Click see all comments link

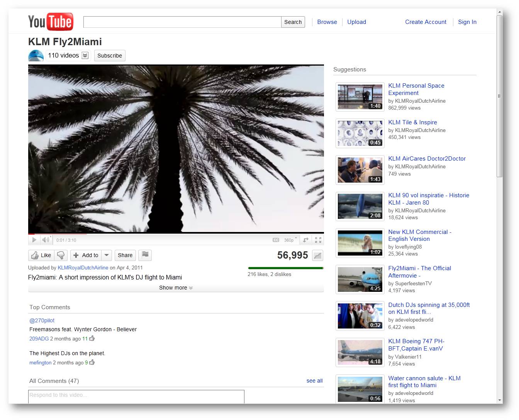click(x=314, y=381)
